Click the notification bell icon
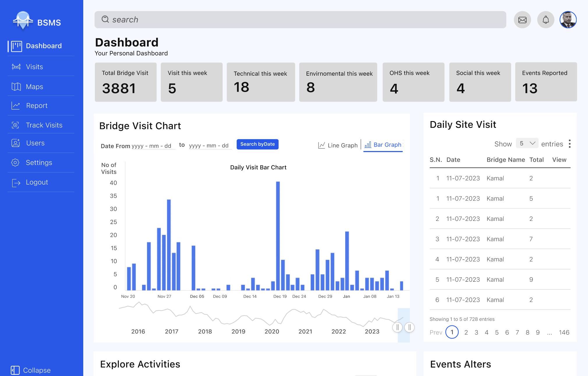588x376 pixels. pyautogui.click(x=546, y=20)
